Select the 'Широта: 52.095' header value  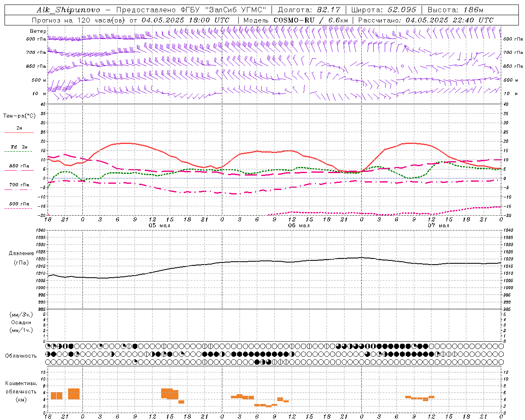384,10
